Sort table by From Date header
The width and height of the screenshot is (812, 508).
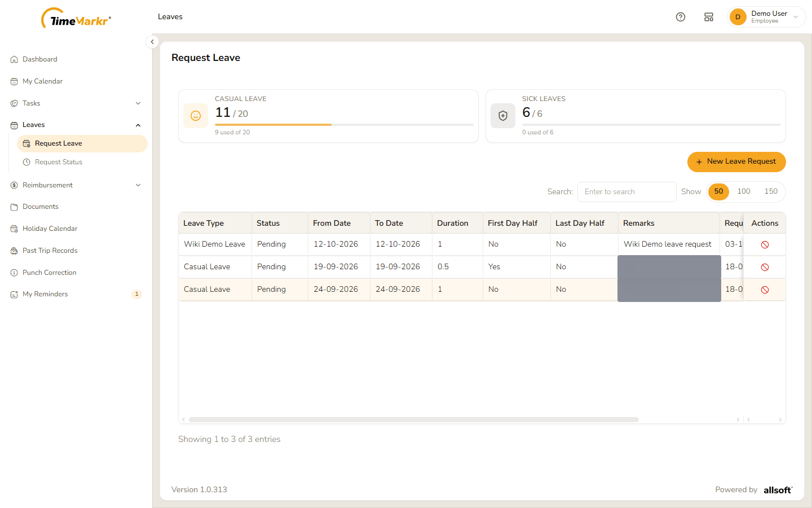point(339,223)
